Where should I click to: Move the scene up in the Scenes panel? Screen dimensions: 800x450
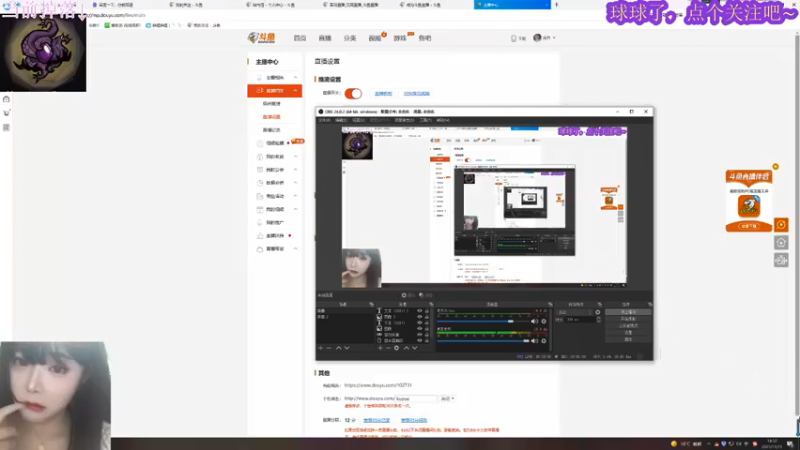(338, 348)
